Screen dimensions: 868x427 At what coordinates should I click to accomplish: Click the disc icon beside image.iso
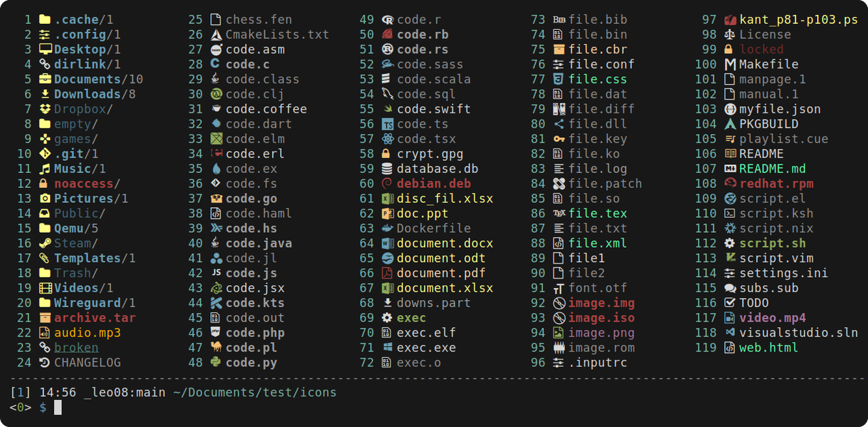click(559, 318)
